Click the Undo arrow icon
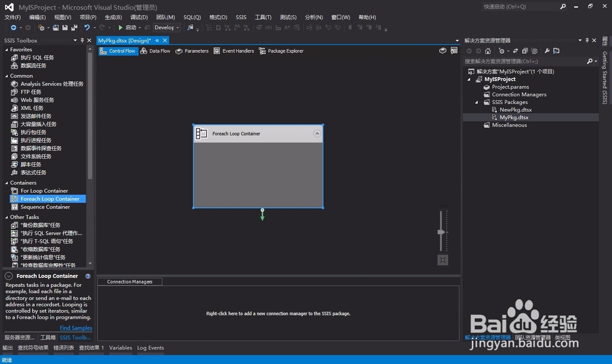 (x=87, y=28)
